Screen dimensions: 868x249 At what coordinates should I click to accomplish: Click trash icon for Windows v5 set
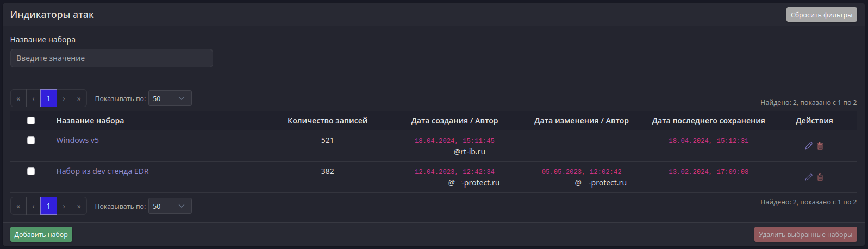point(820,146)
